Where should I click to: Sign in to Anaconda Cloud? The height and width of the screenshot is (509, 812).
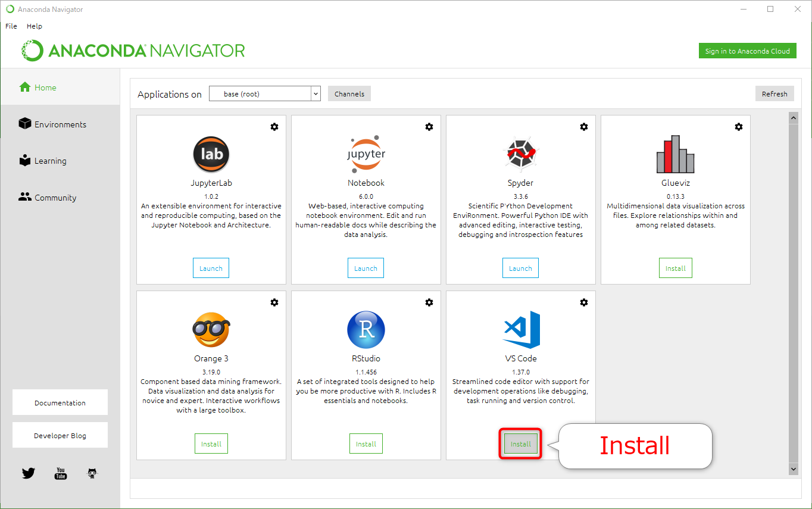(747, 51)
